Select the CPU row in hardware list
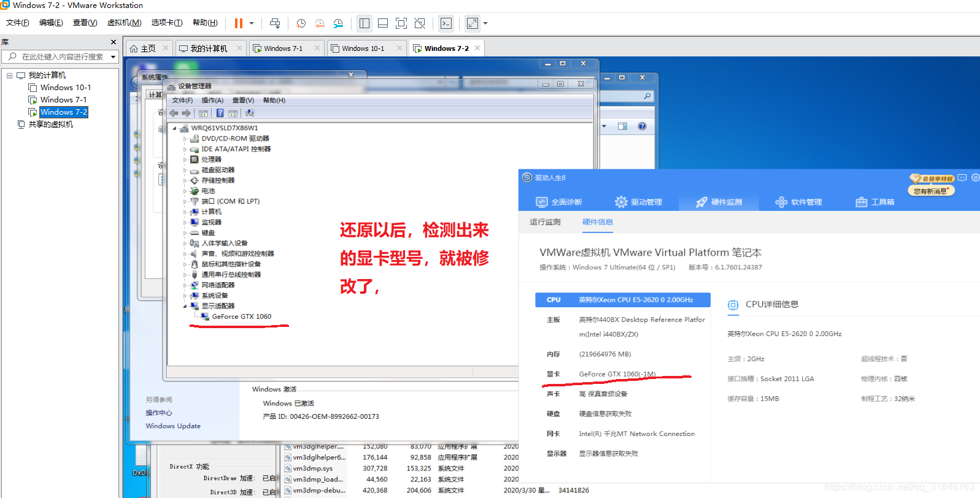Screen dimensions: 980x498 click(x=623, y=300)
